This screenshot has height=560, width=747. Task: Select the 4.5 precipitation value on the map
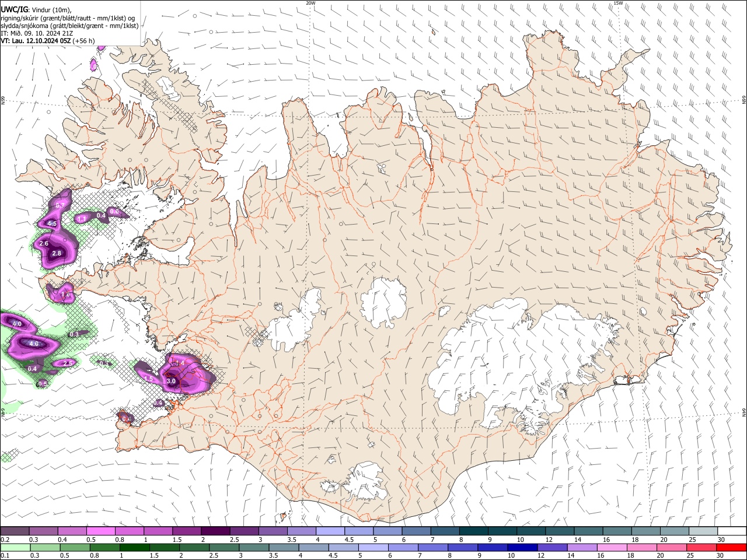tap(51, 223)
